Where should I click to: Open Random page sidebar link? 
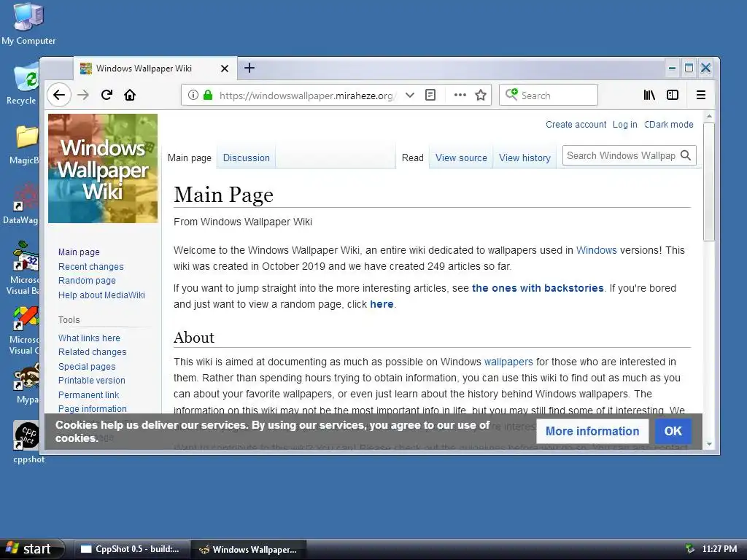click(88, 281)
